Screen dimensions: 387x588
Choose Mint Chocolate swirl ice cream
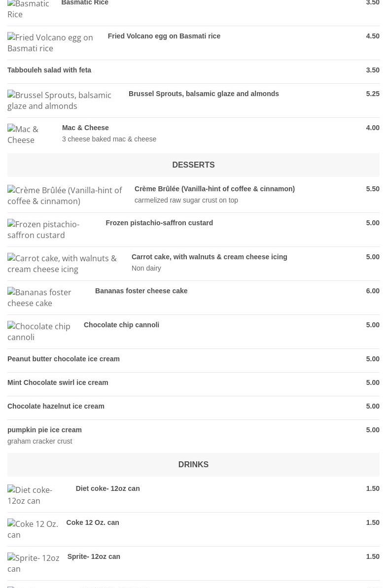tap(58, 382)
